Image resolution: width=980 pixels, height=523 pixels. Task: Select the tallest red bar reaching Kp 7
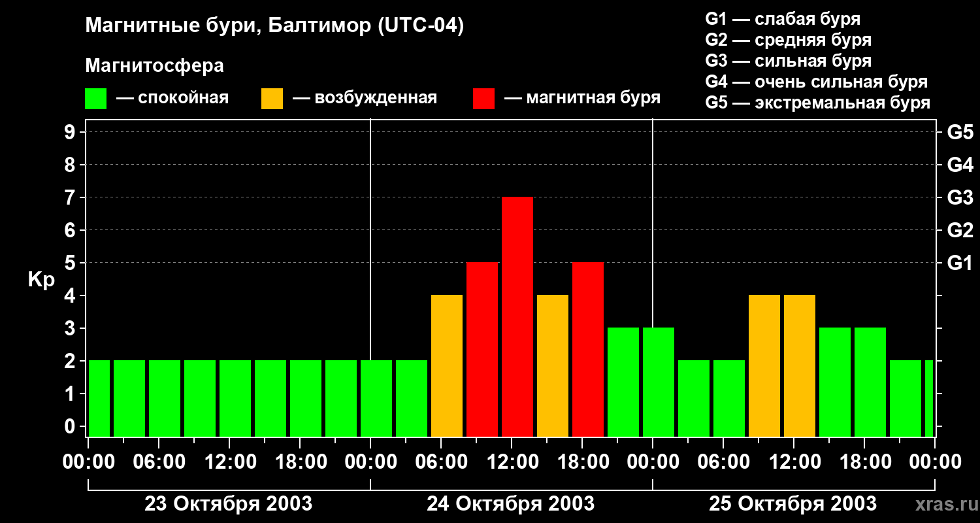[x=517, y=317]
